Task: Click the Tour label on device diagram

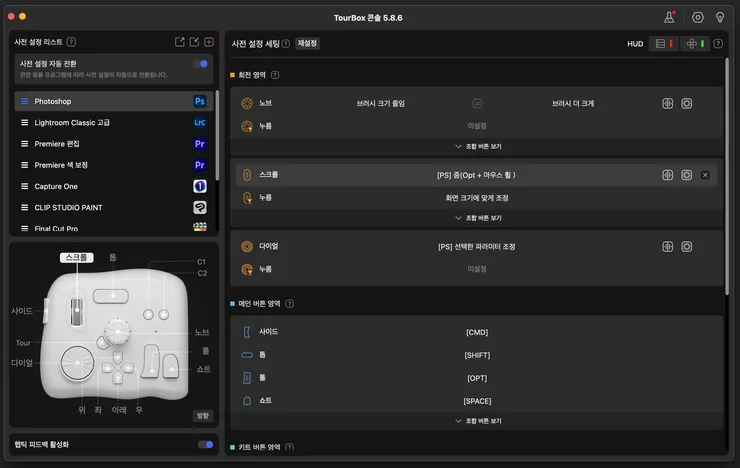Action: pos(23,343)
